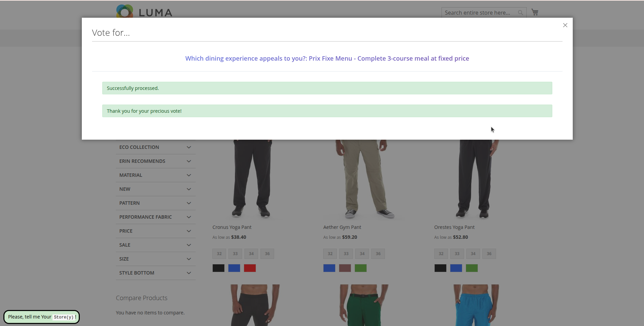
Task: Close the Vote for popup dialog
Action: click(x=565, y=25)
